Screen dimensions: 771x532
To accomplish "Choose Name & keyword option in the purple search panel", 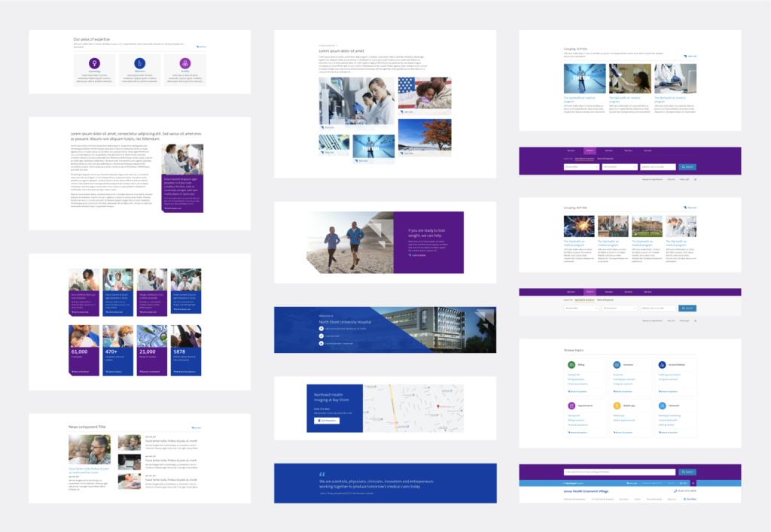I will coord(607,159).
